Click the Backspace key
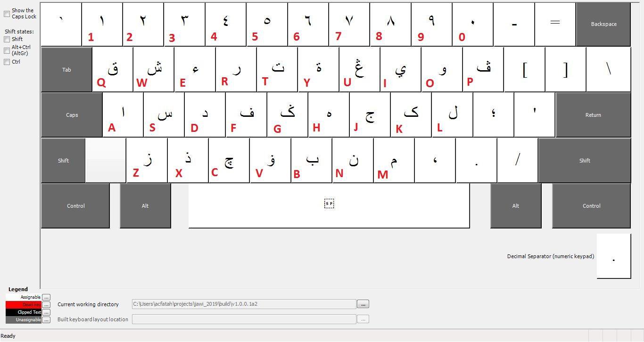 603,24
